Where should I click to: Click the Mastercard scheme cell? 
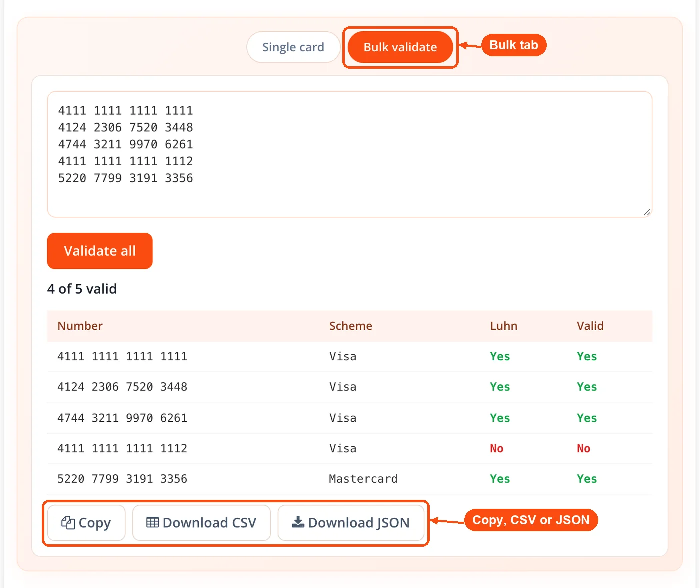point(363,479)
